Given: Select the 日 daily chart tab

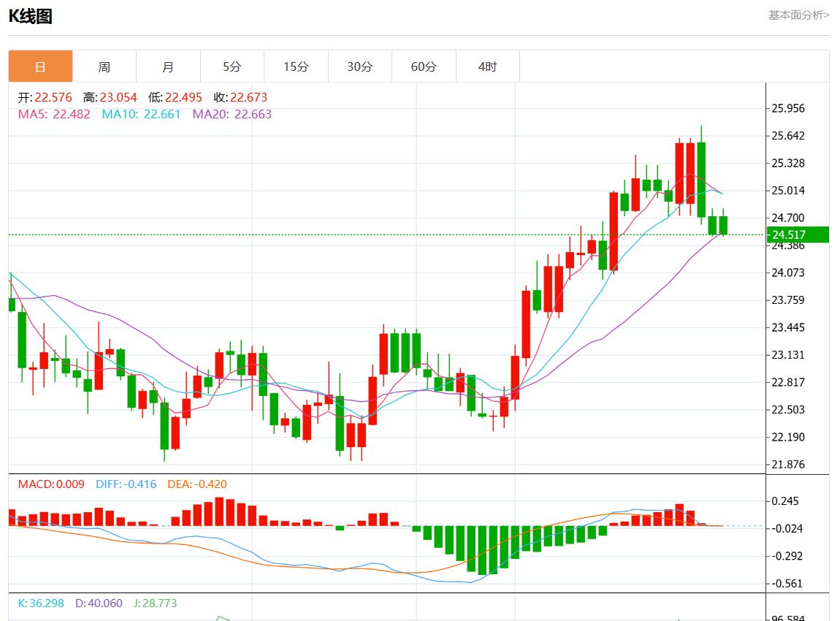Looking at the screenshot, I should click(x=40, y=66).
